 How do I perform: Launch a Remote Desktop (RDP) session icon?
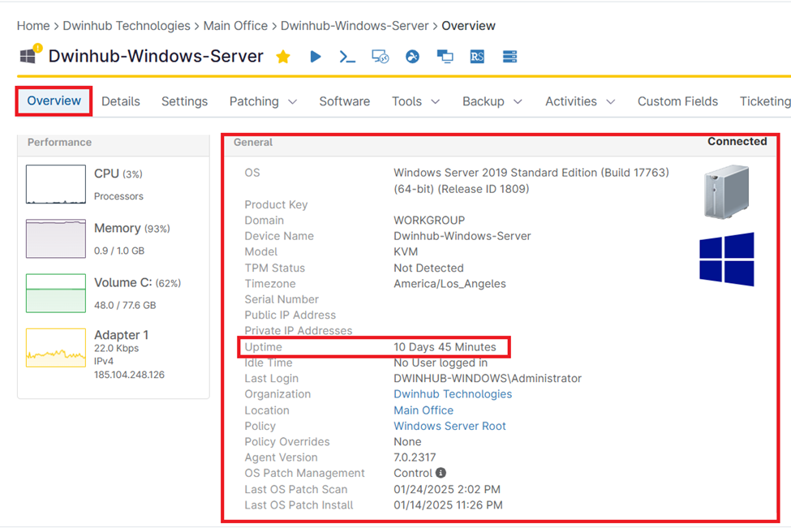(380, 57)
